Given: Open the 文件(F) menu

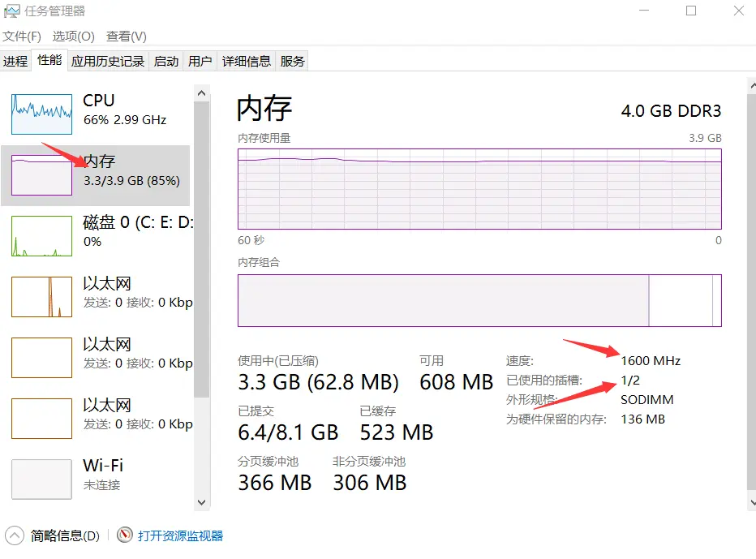Looking at the screenshot, I should 22,37.
